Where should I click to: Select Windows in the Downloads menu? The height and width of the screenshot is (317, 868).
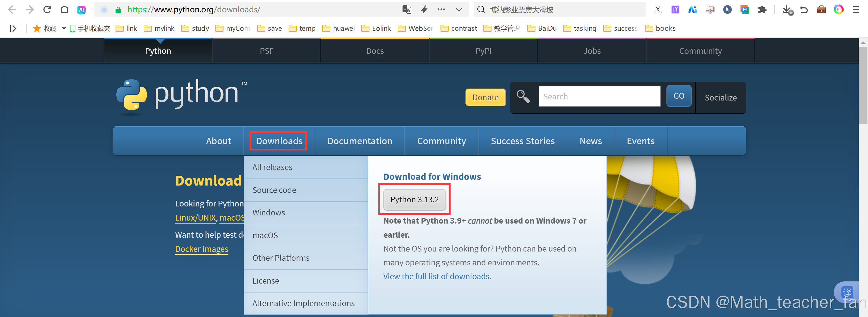click(x=306, y=213)
